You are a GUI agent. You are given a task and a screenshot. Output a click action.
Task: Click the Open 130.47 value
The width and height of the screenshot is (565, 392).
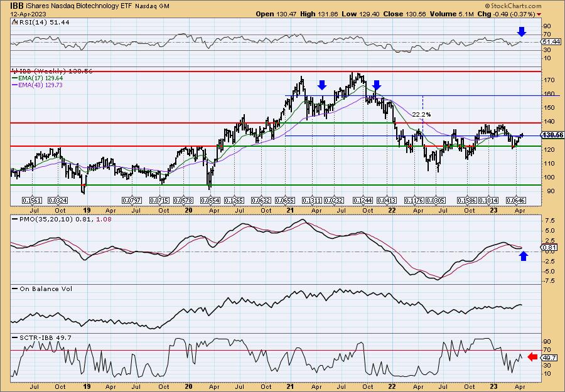click(x=276, y=14)
